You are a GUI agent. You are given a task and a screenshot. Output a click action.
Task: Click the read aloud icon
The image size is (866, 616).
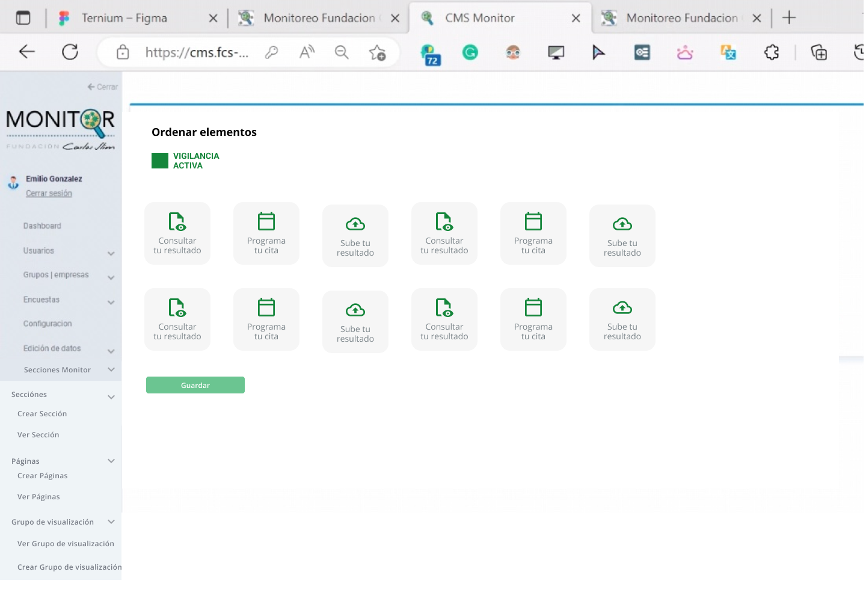click(307, 53)
